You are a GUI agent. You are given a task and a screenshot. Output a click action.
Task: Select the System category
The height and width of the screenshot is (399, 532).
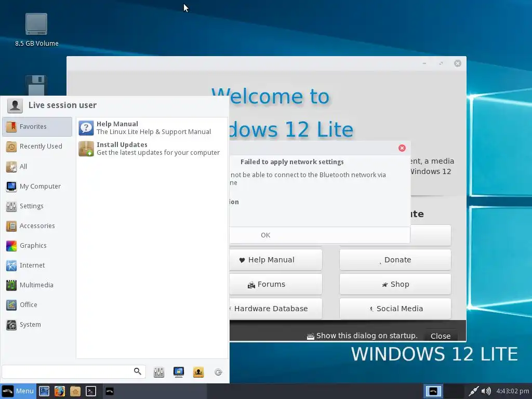(x=37, y=324)
